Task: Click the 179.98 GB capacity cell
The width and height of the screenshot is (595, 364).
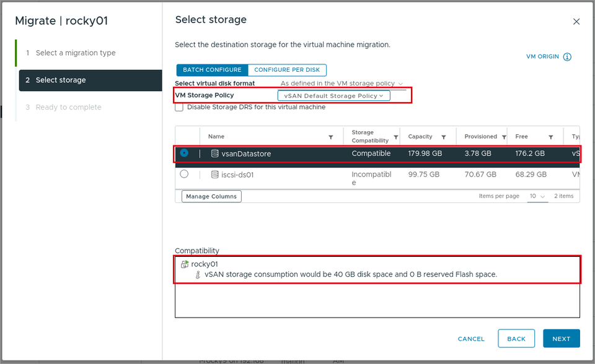Action: [425, 154]
